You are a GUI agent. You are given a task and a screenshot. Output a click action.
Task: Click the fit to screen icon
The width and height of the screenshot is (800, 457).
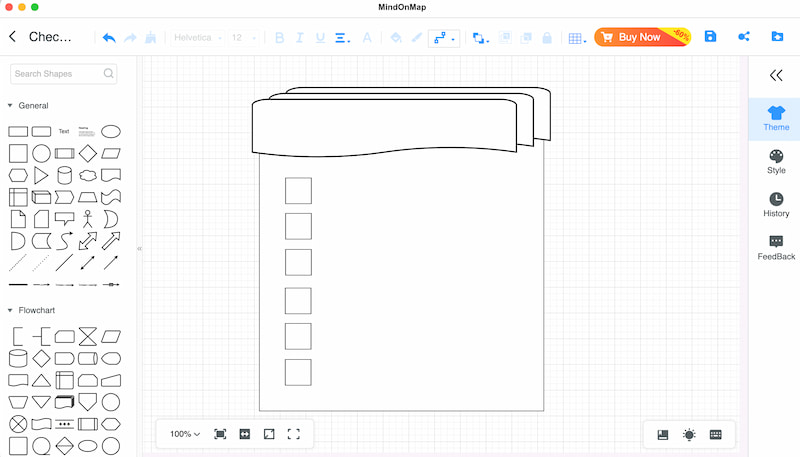220,434
